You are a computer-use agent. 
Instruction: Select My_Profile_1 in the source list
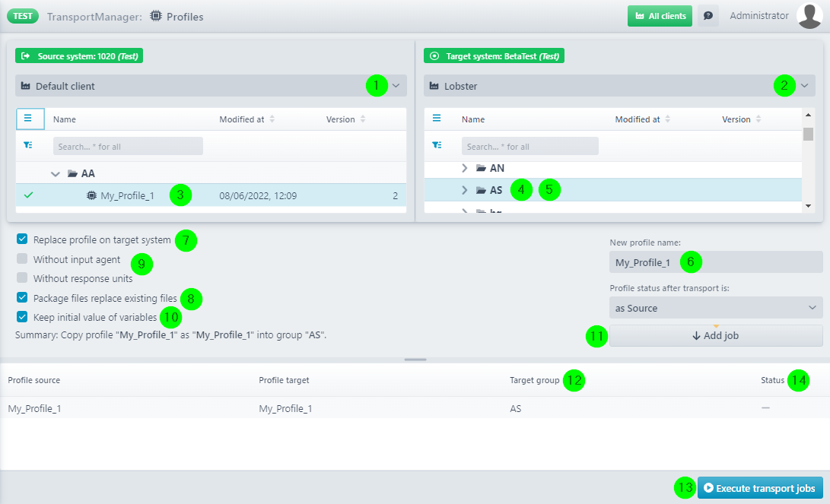[127, 196]
